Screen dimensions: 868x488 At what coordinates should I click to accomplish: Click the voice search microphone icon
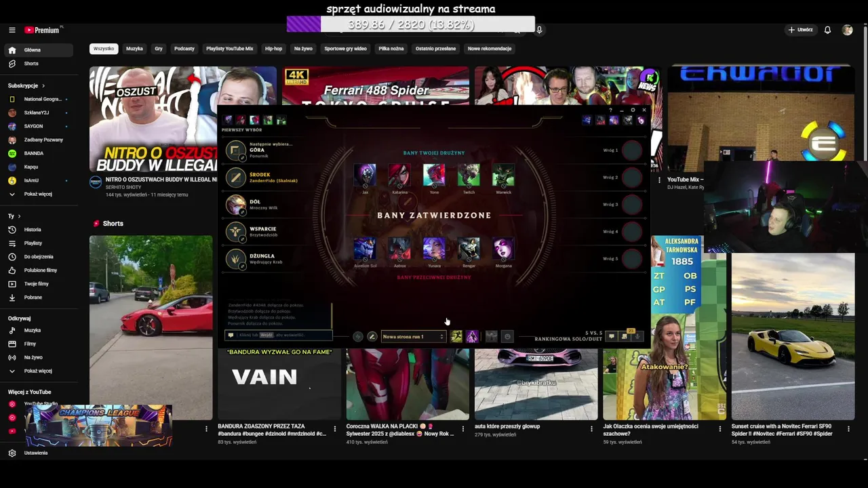coord(539,30)
